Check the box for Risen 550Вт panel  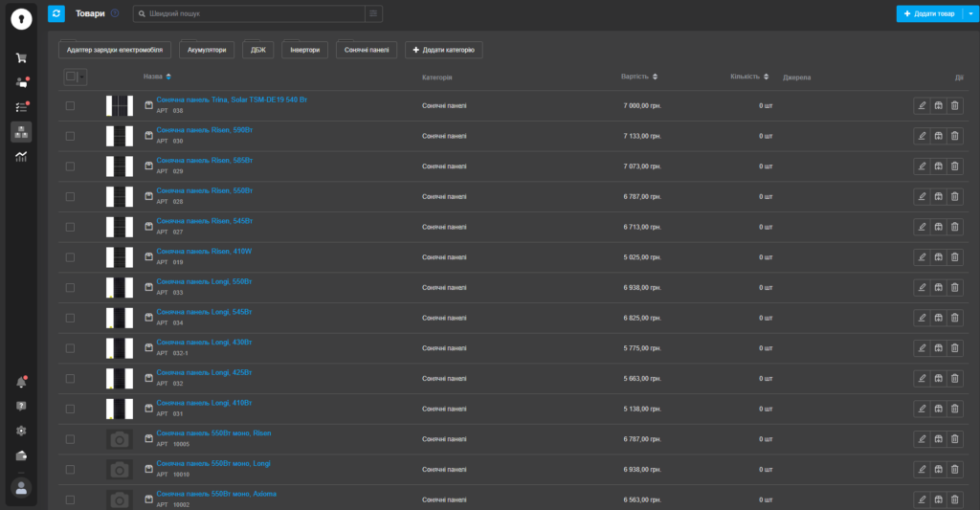click(x=70, y=196)
